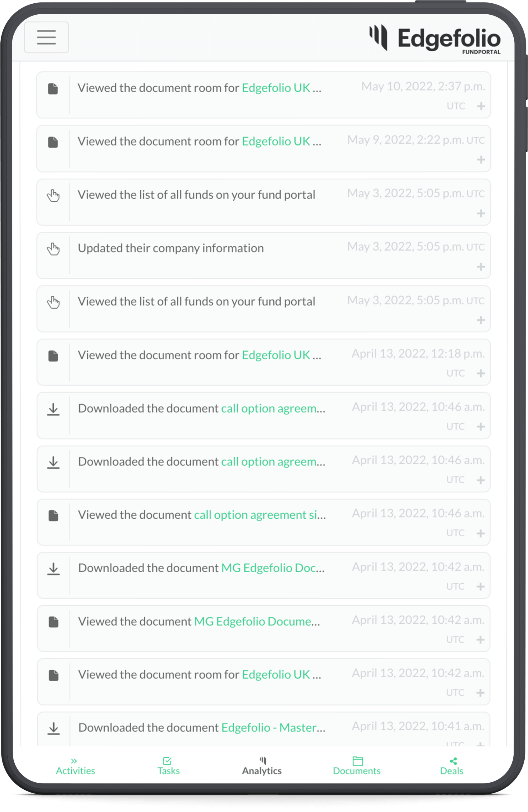Viewport: 528px width, 812px height.
Task: Click document icon for Viewed MG Edgefolio Docume entry
Action: click(53, 622)
